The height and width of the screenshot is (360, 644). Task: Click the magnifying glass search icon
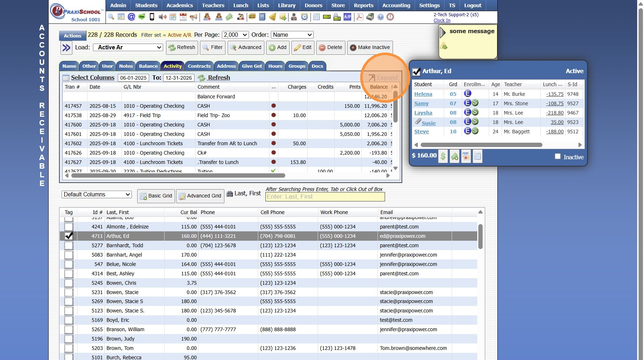[x=111, y=17]
